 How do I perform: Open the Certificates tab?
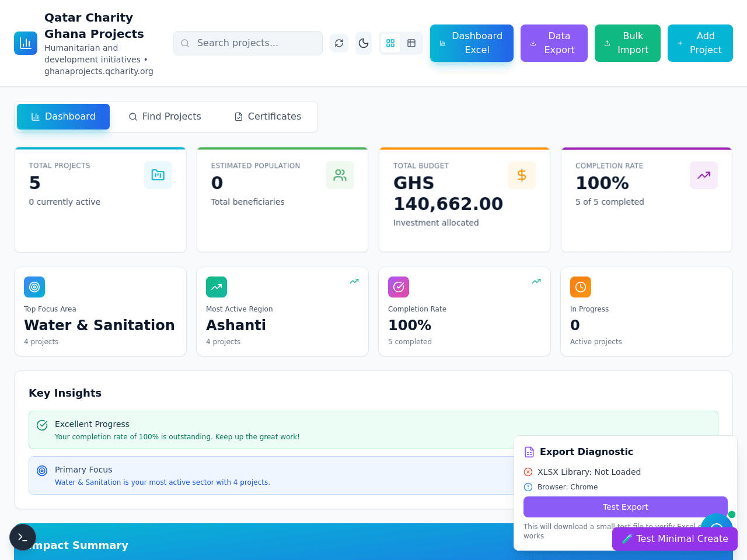[268, 117]
